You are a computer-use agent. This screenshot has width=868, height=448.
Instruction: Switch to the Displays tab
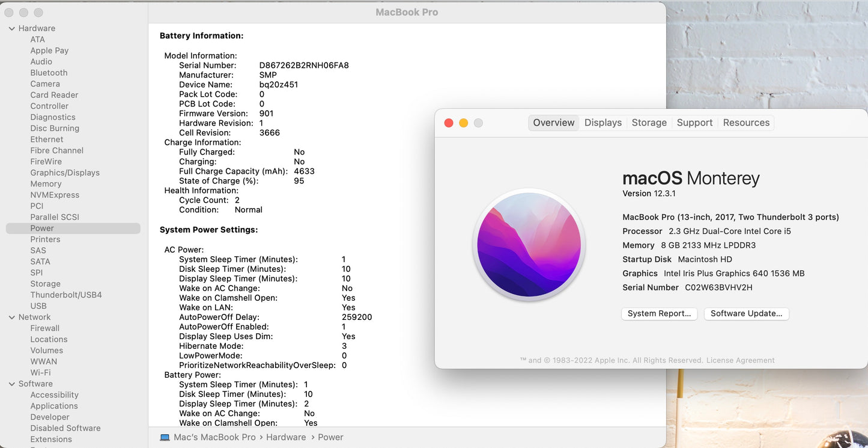602,123
